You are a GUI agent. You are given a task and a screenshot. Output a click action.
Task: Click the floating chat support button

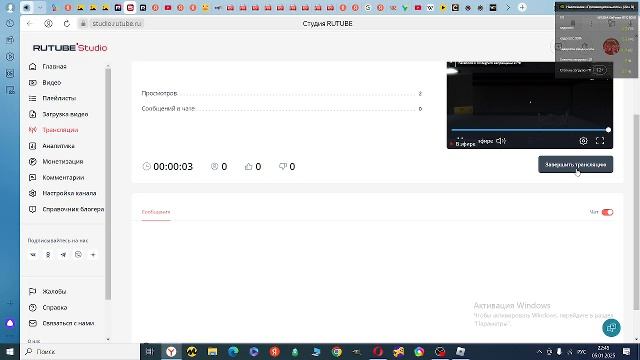(x=611, y=328)
